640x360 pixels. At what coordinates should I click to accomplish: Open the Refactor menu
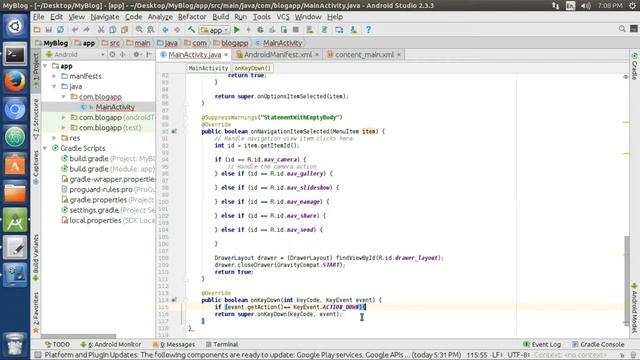(192, 17)
